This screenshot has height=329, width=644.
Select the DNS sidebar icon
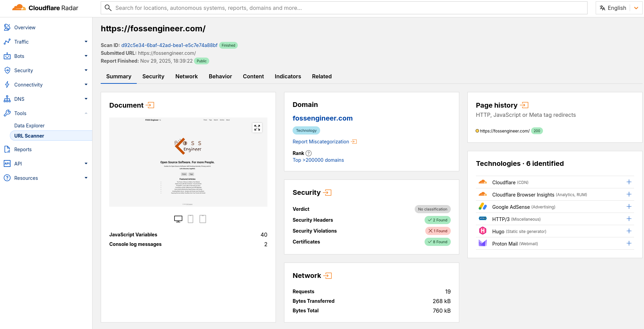tap(7, 99)
